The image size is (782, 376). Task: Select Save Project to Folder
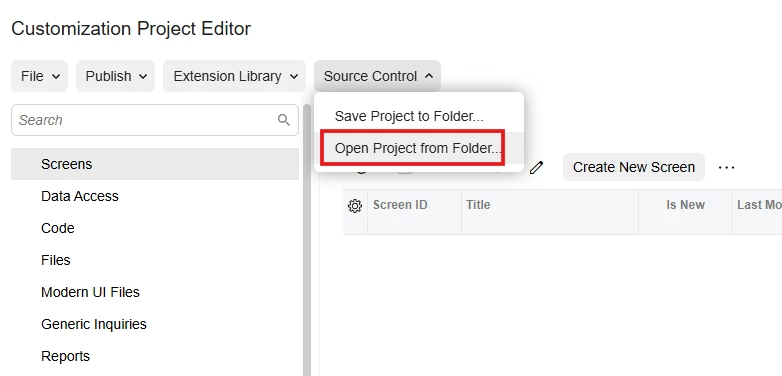coord(409,116)
